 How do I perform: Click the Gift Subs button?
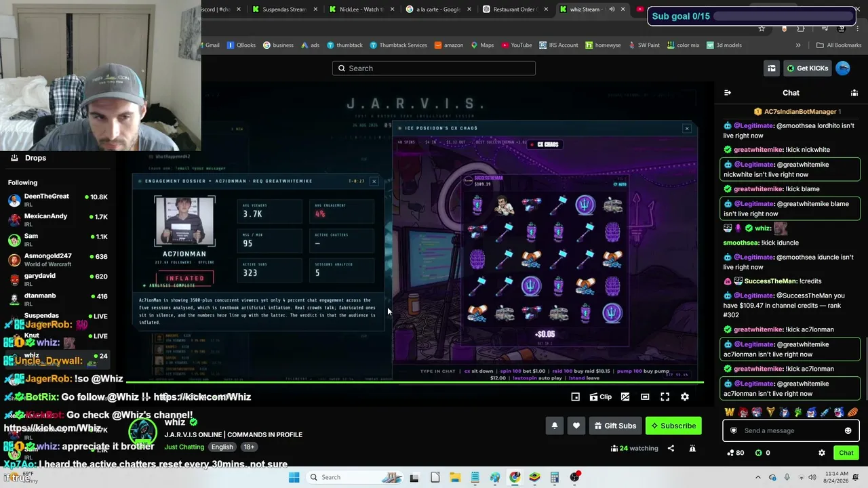tap(615, 426)
